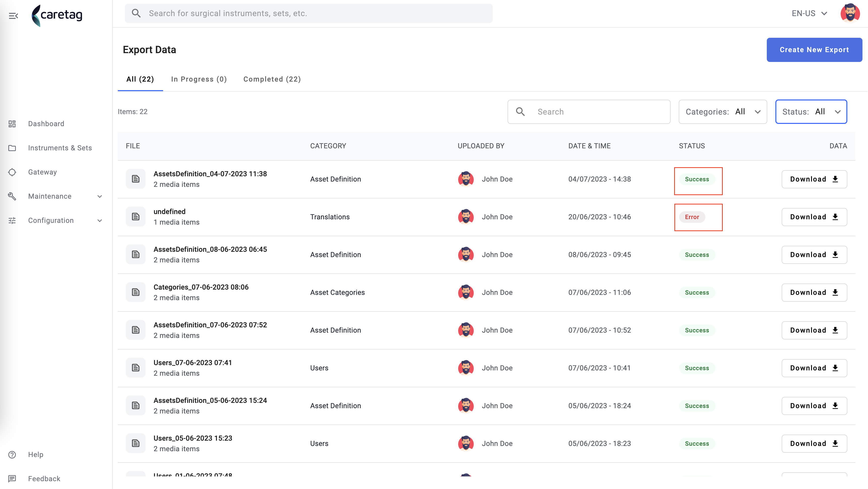Expand the Configuration menu chevron
868x489 pixels.
(x=100, y=220)
